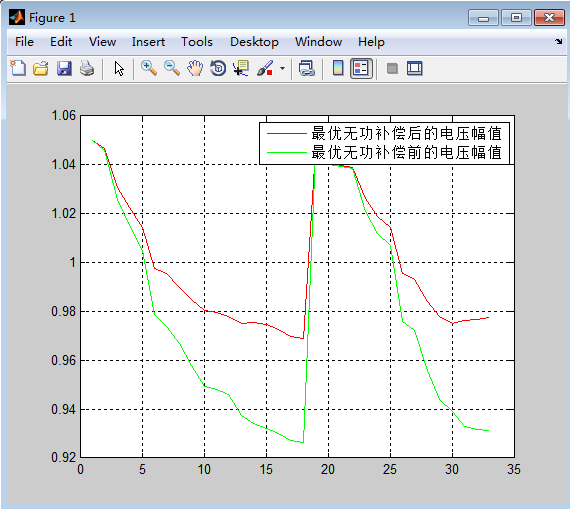Image resolution: width=570 pixels, height=509 pixels.
Task: Expand the toolbar dock arrow at right
Action: click(x=559, y=41)
